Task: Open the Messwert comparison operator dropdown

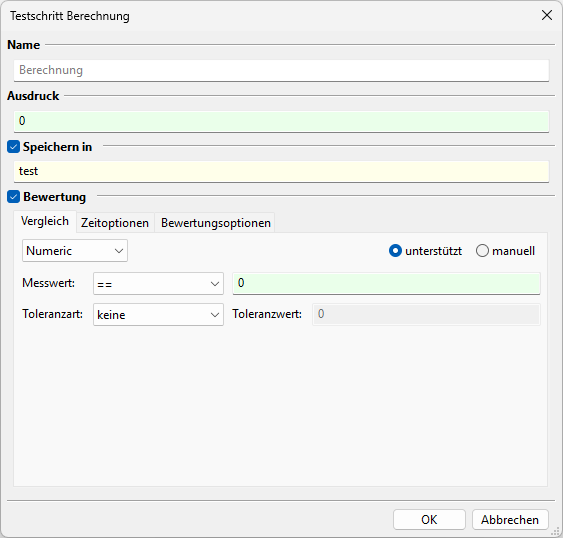Action: click(x=158, y=284)
